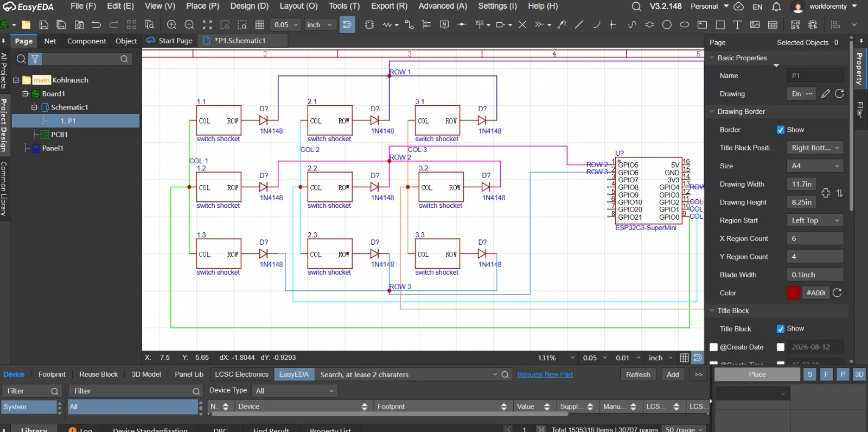Click the edit pencil icon beside Drawing
This screenshot has width=868, height=432.
(826, 94)
